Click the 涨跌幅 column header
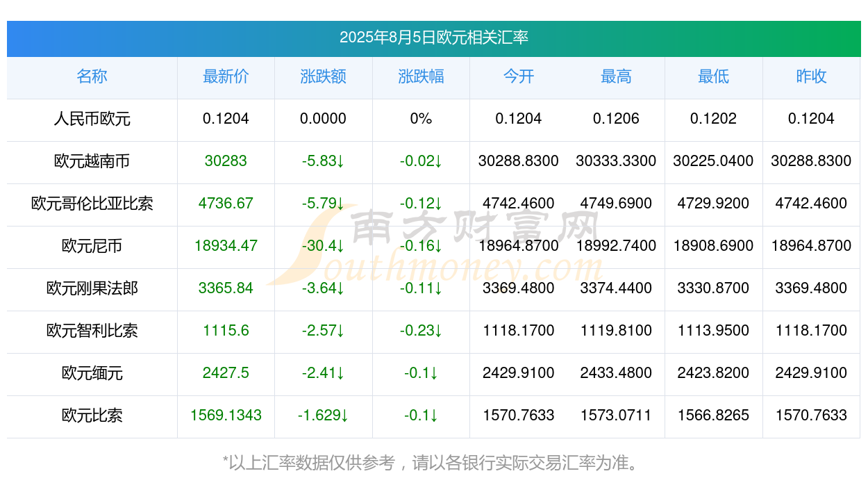Image resolution: width=868 pixels, height=485 pixels. tap(421, 76)
